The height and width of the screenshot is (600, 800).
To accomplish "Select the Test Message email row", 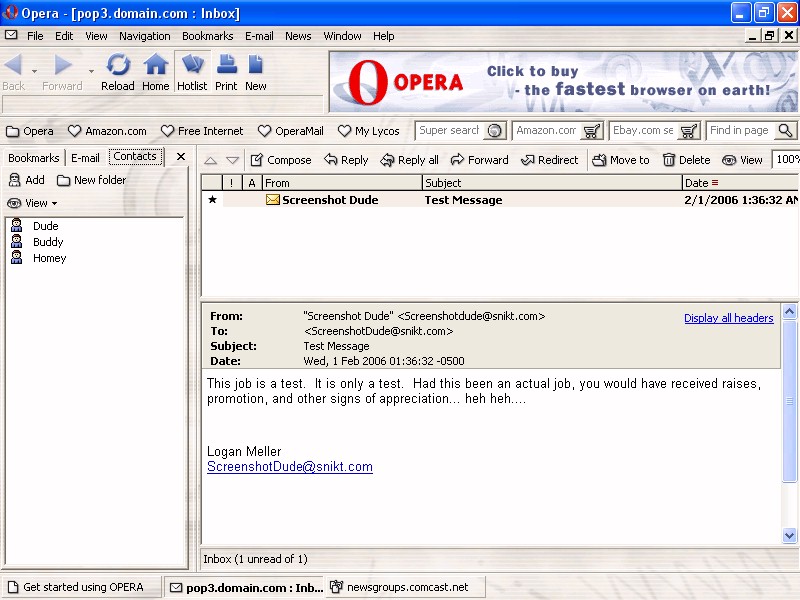I will tap(500, 200).
